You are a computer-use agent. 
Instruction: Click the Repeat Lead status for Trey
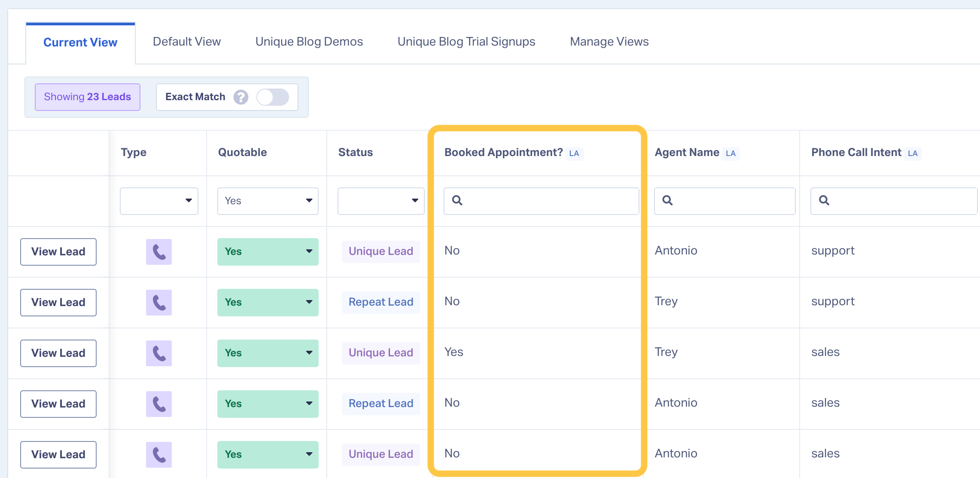(381, 302)
